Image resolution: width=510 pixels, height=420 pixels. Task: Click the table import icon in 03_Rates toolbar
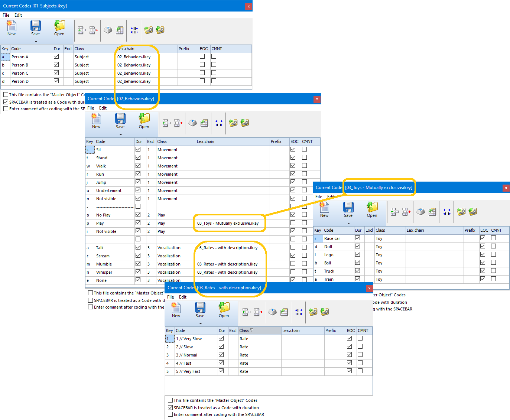tap(284, 312)
